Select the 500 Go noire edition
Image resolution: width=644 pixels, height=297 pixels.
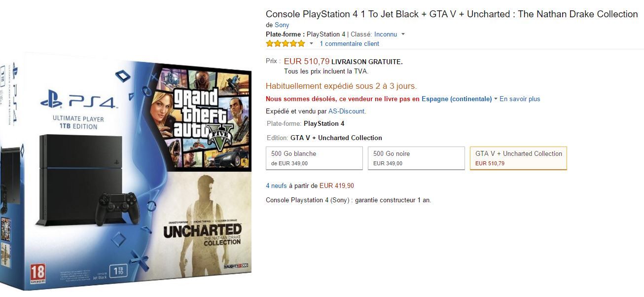pyautogui.click(x=416, y=158)
